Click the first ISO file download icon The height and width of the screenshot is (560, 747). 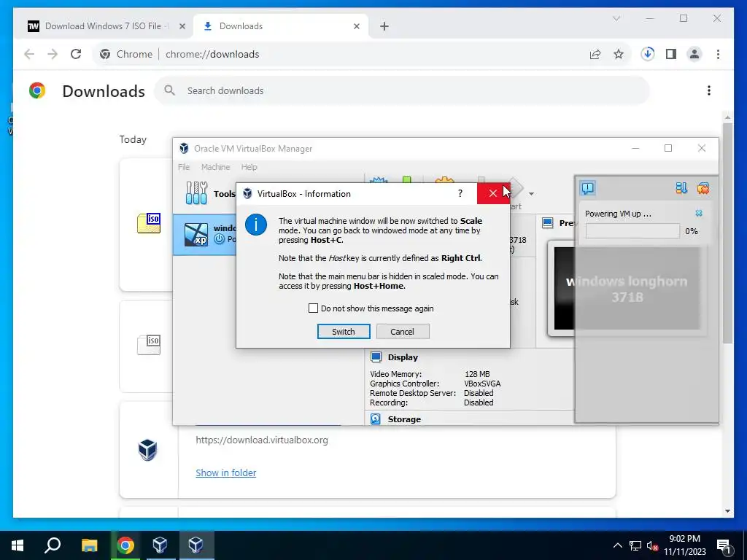pyautogui.click(x=149, y=223)
